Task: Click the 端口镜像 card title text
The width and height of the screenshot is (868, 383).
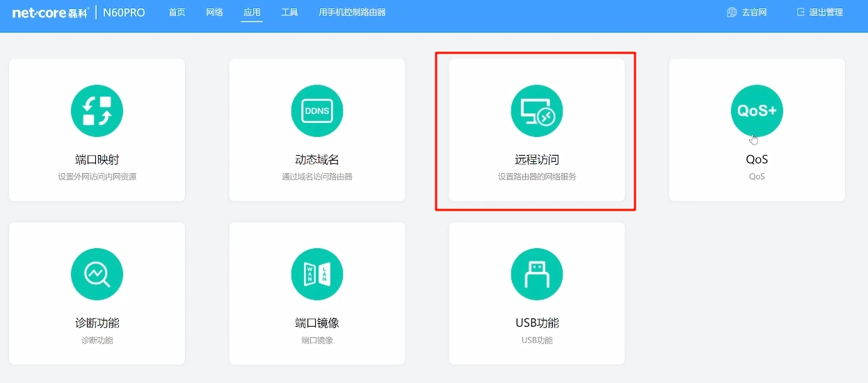Action: pos(316,323)
